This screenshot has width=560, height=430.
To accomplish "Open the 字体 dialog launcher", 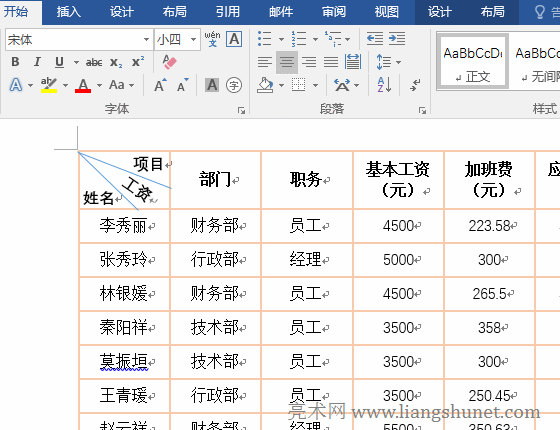I will coord(241,110).
